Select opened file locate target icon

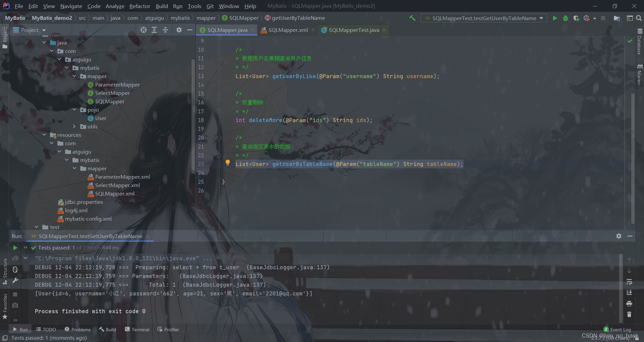pyautogui.click(x=144, y=30)
